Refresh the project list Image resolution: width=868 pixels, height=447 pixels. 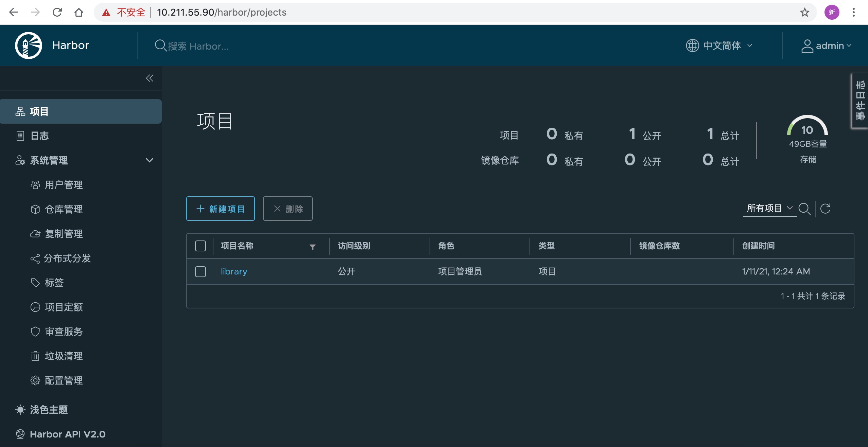coord(826,209)
